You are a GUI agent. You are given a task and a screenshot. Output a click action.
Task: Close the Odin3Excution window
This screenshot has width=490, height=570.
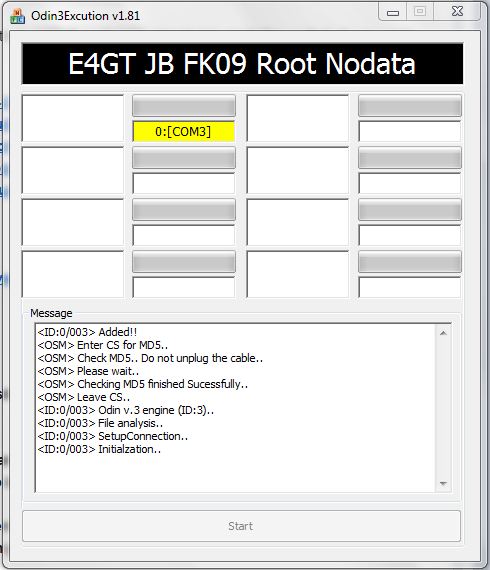click(x=458, y=12)
